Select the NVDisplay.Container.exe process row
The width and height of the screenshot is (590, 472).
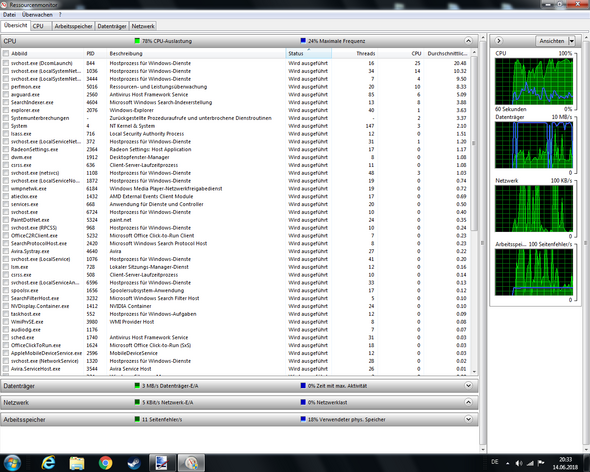click(236, 306)
